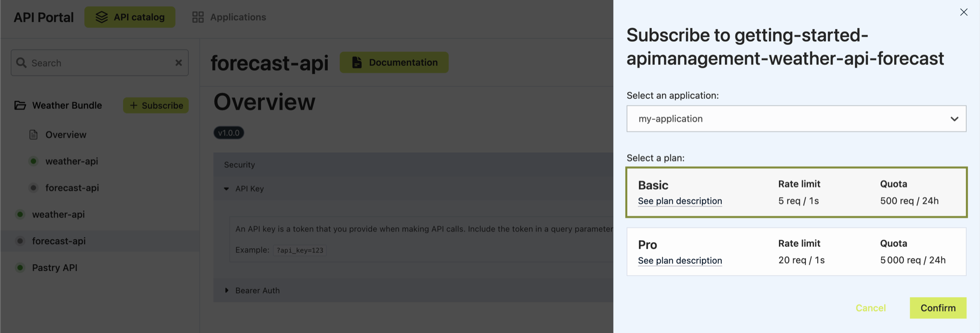Open the API catalog tab
980x333 pixels.
click(130, 17)
